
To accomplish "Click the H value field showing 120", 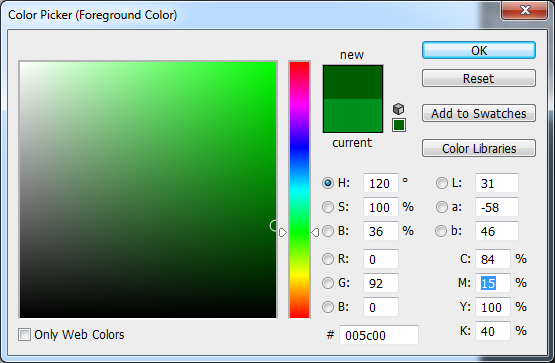I will (x=381, y=183).
